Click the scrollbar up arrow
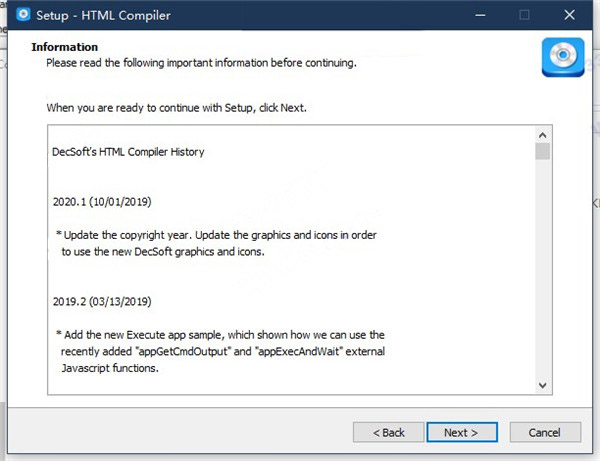The image size is (600, 461). [x=542, y=135]
